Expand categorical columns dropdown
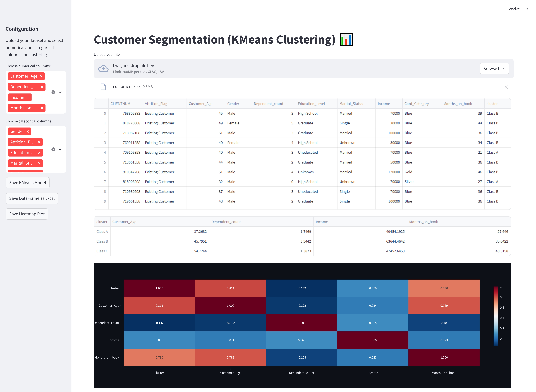This screenshot has height=392, width=536. point(60,149)
